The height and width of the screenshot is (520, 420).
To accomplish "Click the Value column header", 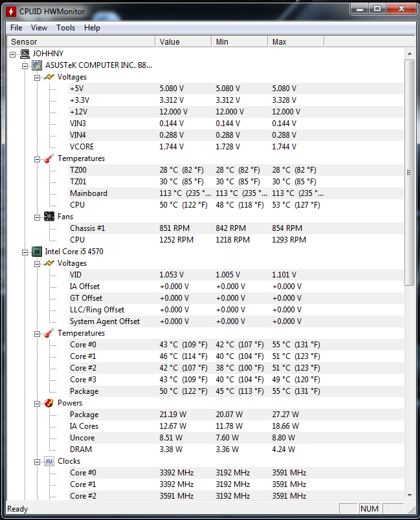I will [183, 42].
